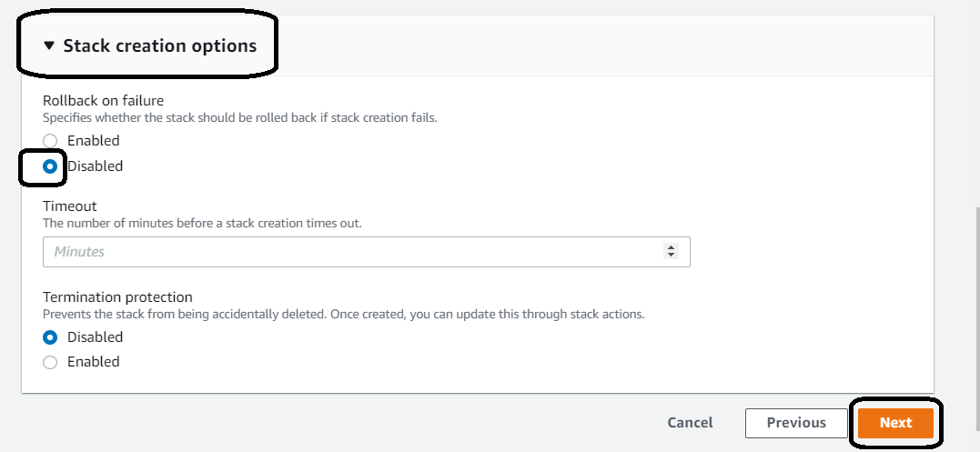Select Enabled radio button for Rollback on failure
980x452 pixels.
(50, 141)
